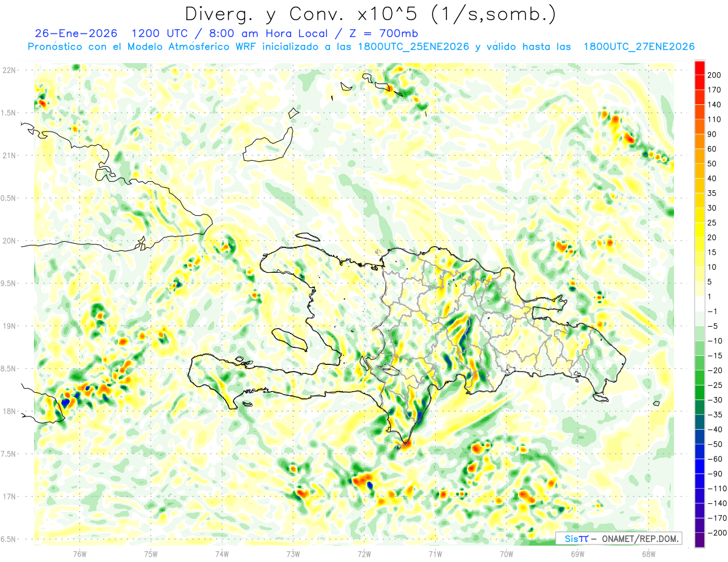Viewport: 728px width, 562px height.
Task: Select the '140' colorbar value
Action: coord(714,105)
